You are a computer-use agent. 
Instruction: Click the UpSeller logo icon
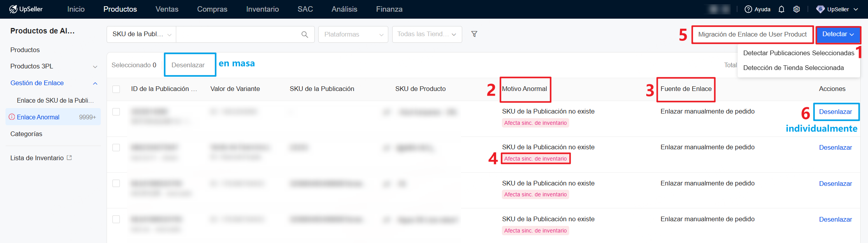pyautogui.click(x=13, y=9)
